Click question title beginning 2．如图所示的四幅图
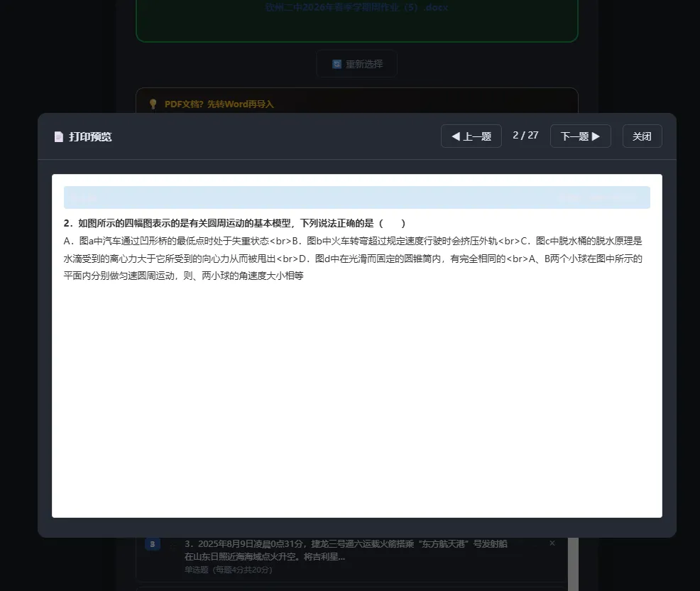This screenshot has height=591, width=700. tap(234, 223)
